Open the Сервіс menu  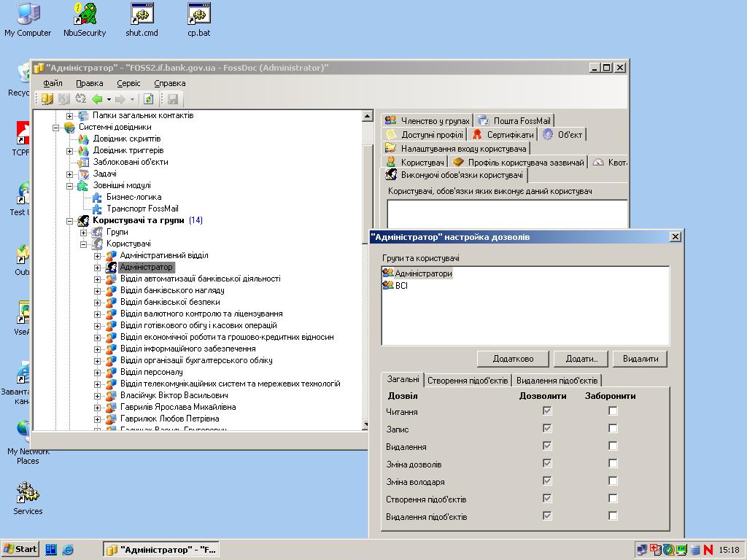(x=128, y=83)
